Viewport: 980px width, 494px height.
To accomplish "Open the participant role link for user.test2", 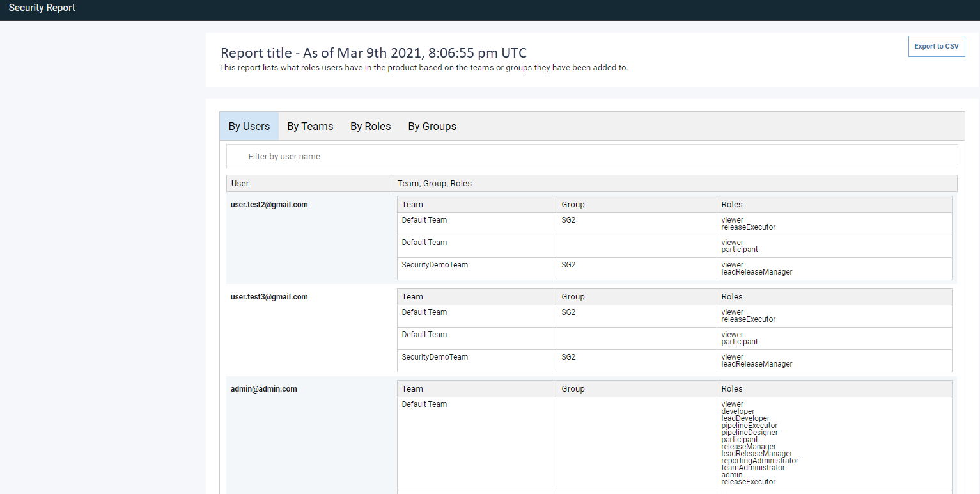I will (739, 250).
